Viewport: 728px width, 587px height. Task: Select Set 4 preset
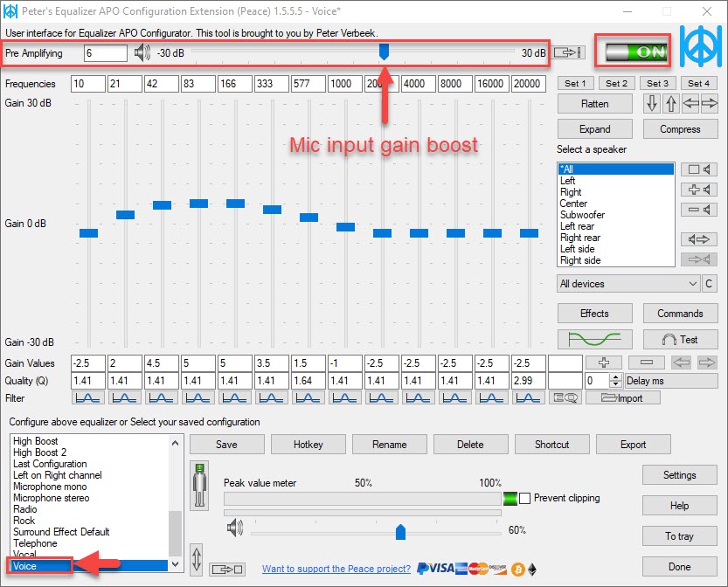coord(699,83)
